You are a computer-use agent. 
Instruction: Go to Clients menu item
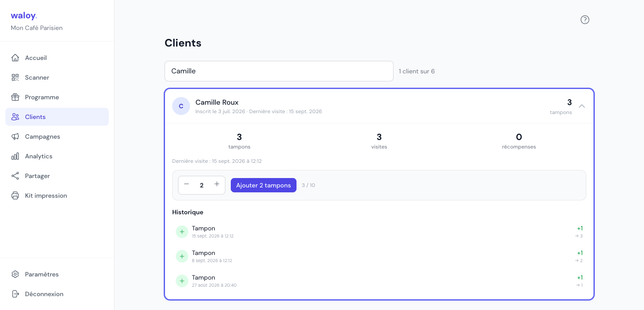point(57,117)
